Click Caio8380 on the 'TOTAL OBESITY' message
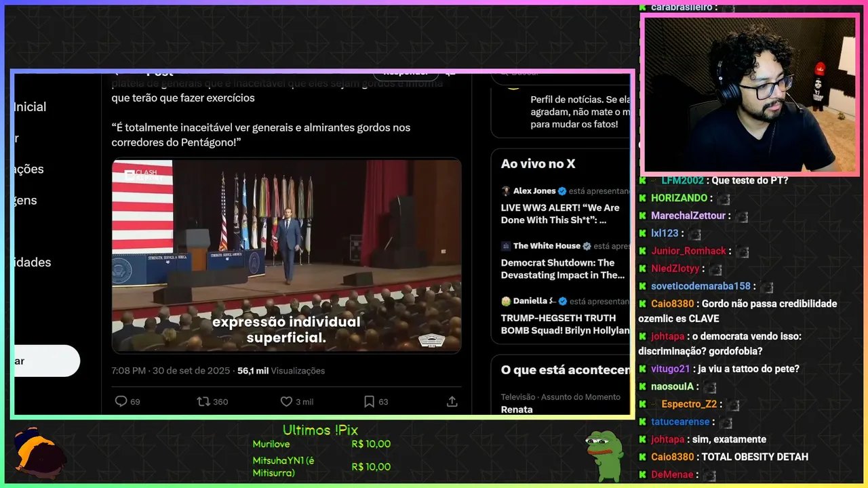Screen dimensions: 868x488 click(x=673, y=457)
